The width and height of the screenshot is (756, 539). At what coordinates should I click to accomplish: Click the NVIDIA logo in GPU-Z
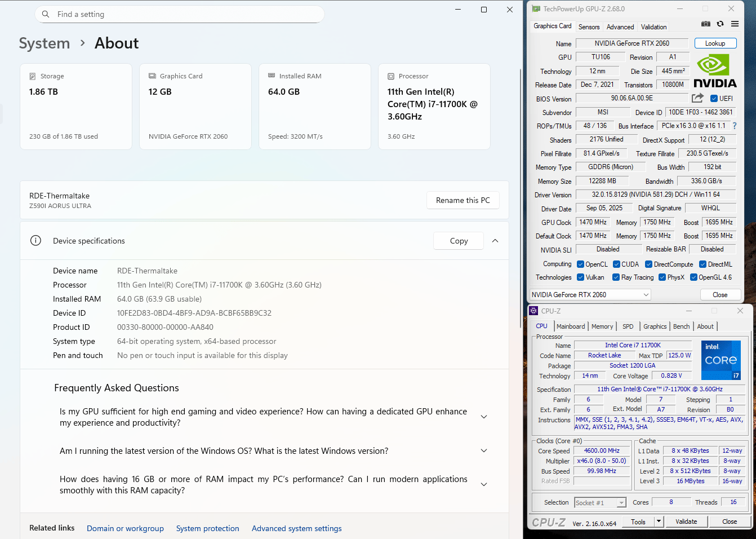[x=714, y=71]
